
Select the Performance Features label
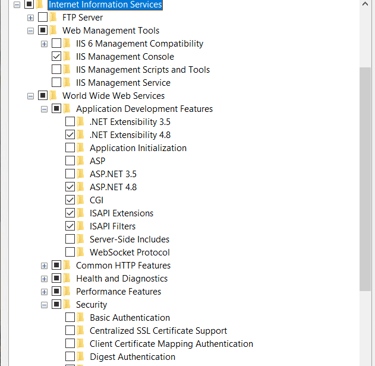(119, 292)
